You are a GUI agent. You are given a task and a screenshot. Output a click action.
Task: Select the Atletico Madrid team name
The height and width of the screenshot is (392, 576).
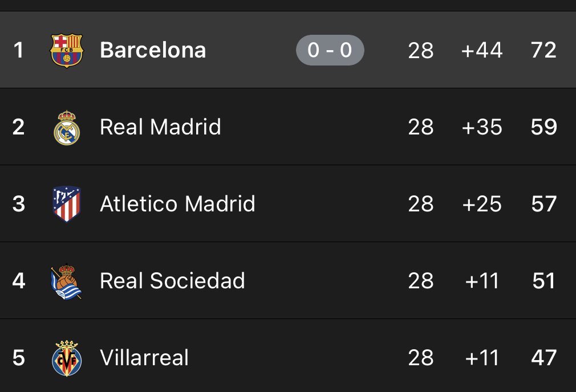tap(177, 204)
